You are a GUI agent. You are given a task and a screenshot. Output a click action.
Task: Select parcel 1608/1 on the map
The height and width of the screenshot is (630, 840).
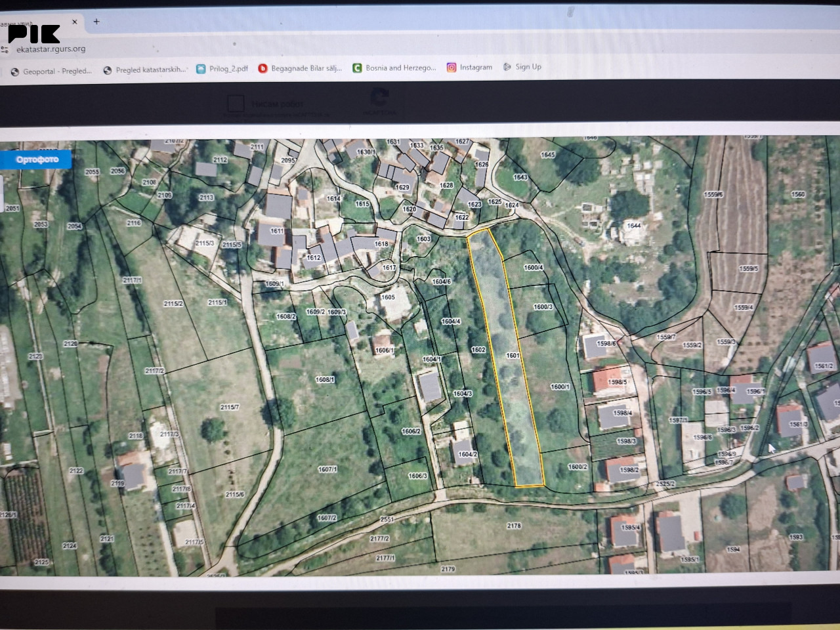pos(325,380)
